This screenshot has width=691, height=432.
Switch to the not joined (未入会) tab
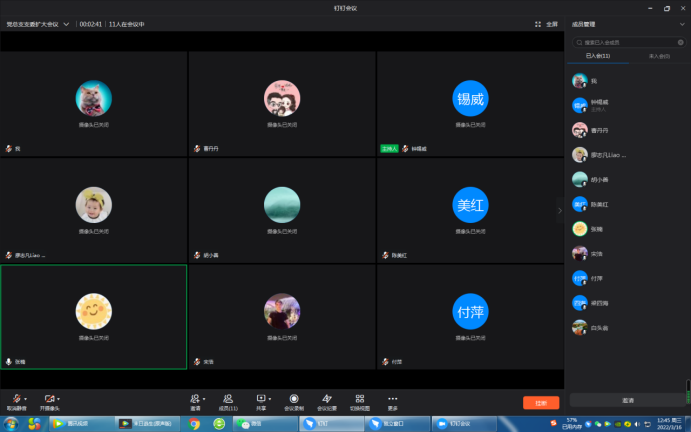[x=658, y=57]
